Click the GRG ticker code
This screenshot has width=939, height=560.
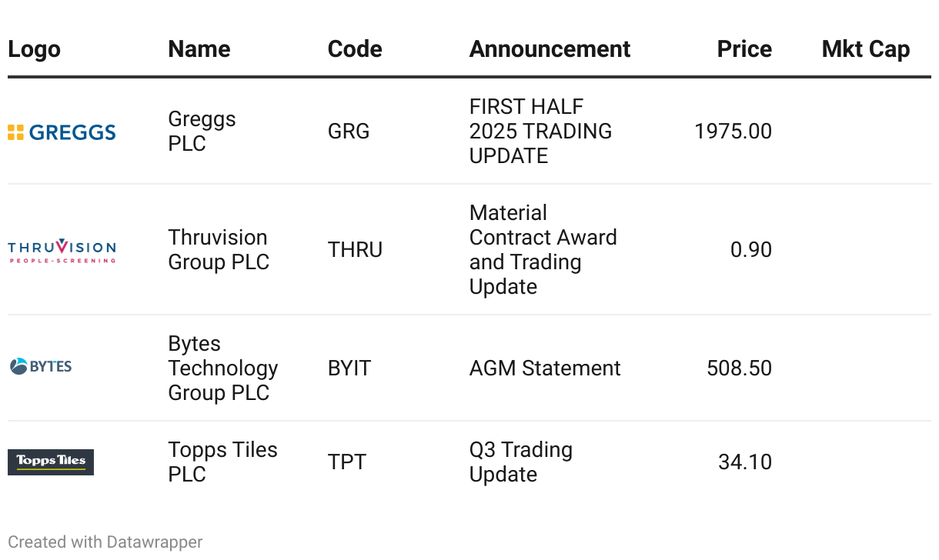click(x=349, y=132)
